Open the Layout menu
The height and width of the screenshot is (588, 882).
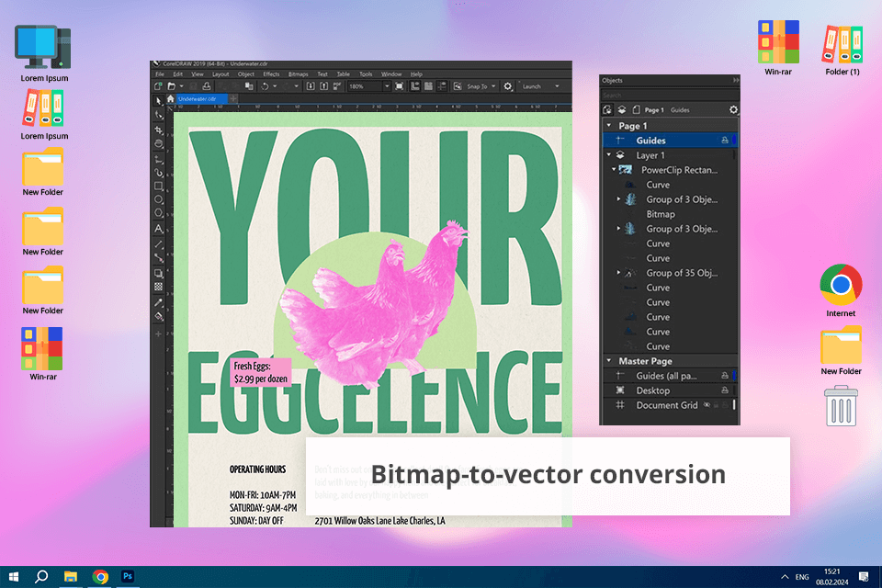click(220, 73)
